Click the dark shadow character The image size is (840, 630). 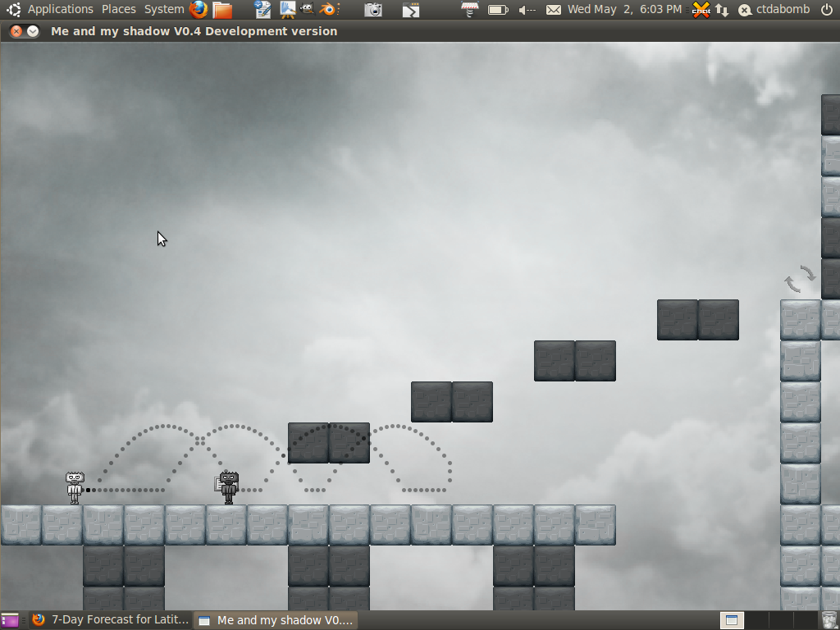pyautogui.click(x=228, y=487)
